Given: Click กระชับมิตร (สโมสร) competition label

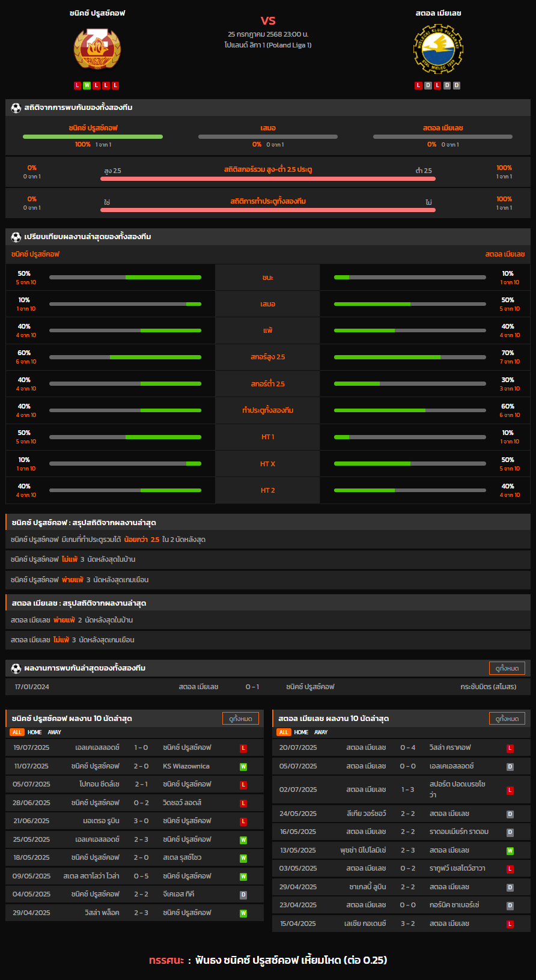Looking at the screenshot, I should 488,687.
